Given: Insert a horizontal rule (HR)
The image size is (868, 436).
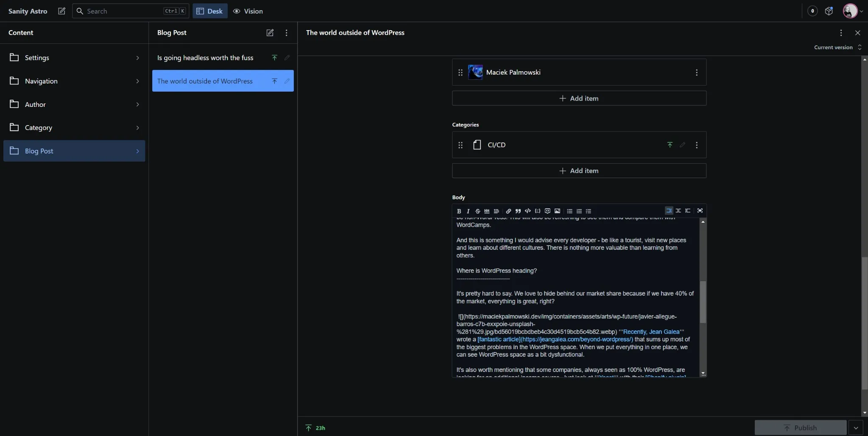Looking at the screenshot, I should pos(487,211).
